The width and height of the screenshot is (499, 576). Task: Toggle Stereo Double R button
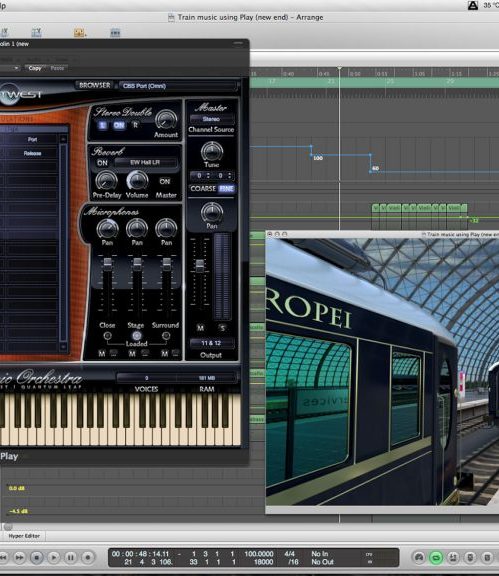[x=136, y=125]
